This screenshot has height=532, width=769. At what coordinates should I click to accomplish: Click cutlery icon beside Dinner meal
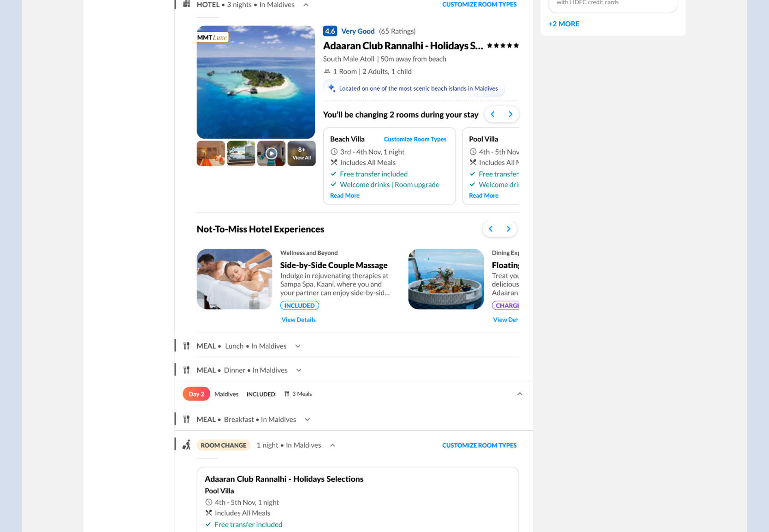point(186,370)
